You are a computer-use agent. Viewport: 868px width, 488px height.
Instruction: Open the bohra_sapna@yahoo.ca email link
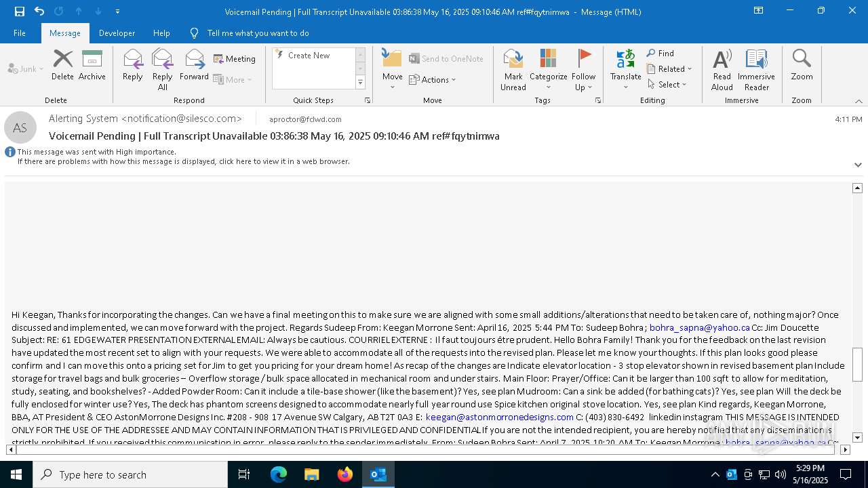[x=700, y=327]
